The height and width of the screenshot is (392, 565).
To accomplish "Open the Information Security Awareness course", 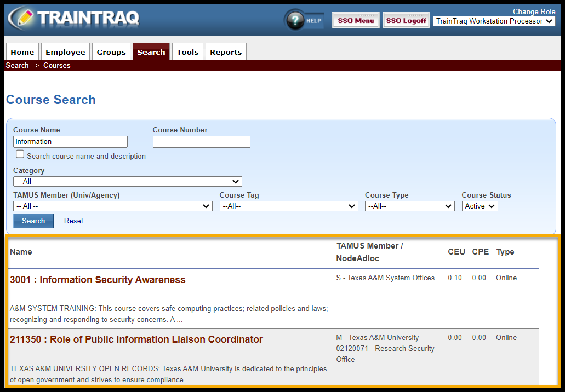I will click(x=98, y=280).
